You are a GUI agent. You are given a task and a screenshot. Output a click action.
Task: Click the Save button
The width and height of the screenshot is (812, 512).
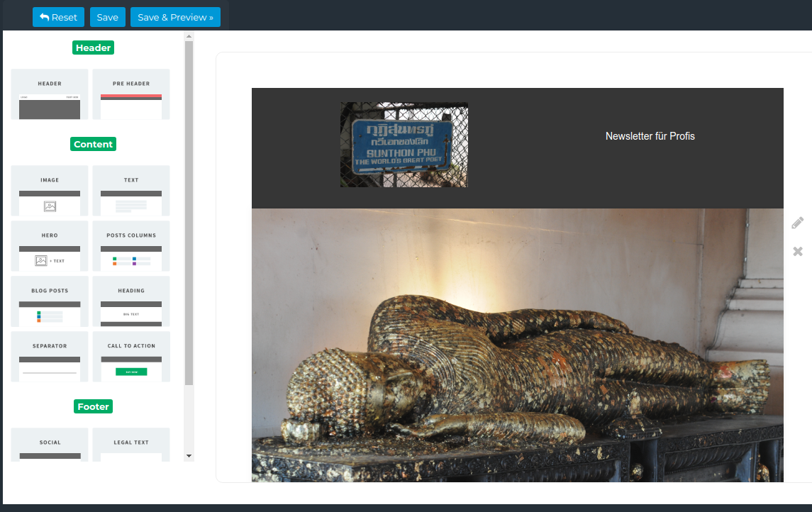107,17
